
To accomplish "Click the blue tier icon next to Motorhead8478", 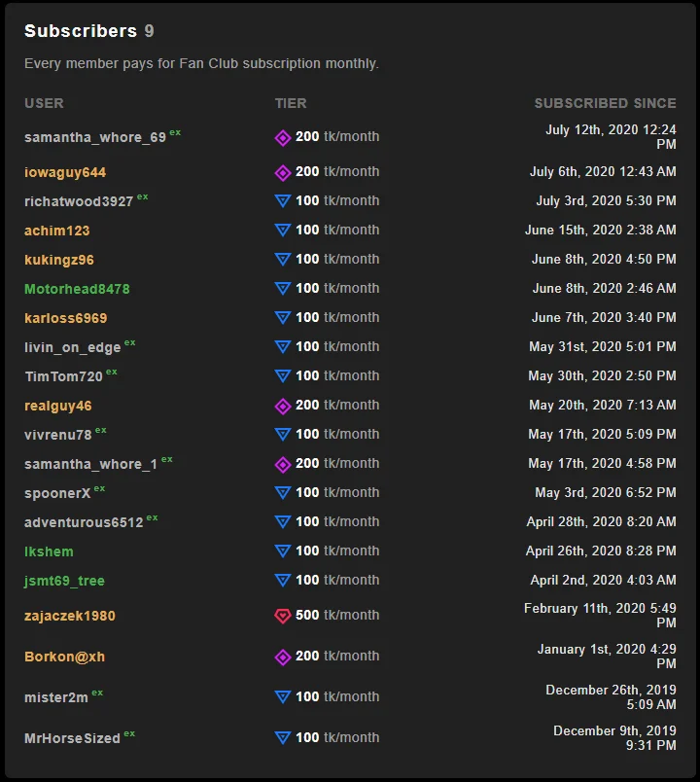I will click(x=283, y=289).
